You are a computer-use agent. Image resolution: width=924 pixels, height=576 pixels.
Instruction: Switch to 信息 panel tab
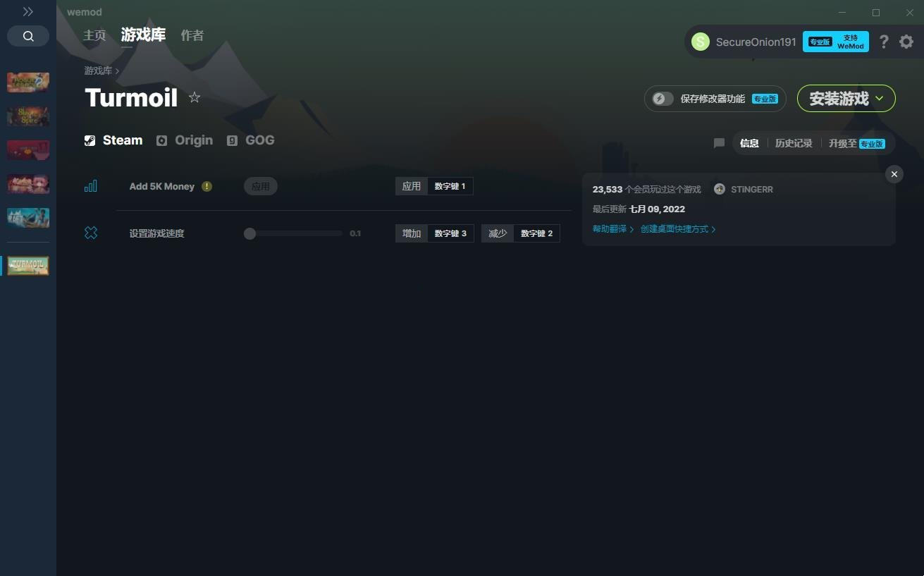(x=749, y=143)
